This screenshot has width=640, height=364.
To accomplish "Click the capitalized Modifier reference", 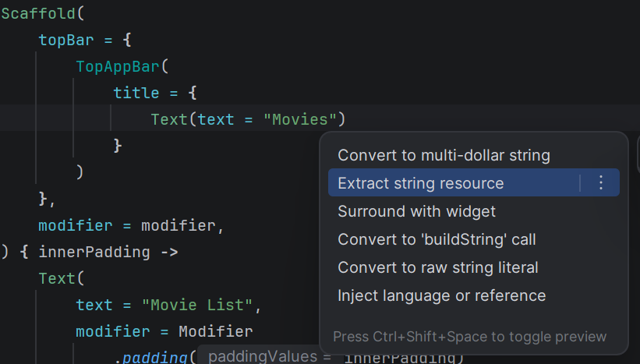I will (215, 331).
